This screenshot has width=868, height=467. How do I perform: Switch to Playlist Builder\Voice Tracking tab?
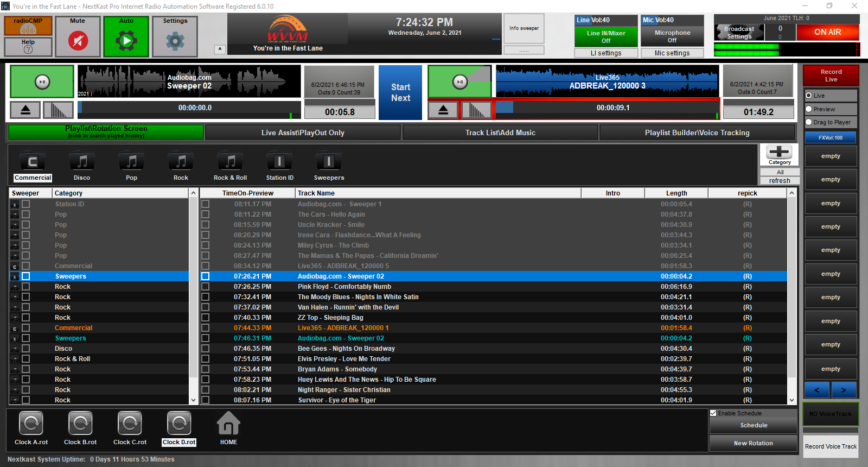point(697,132)
